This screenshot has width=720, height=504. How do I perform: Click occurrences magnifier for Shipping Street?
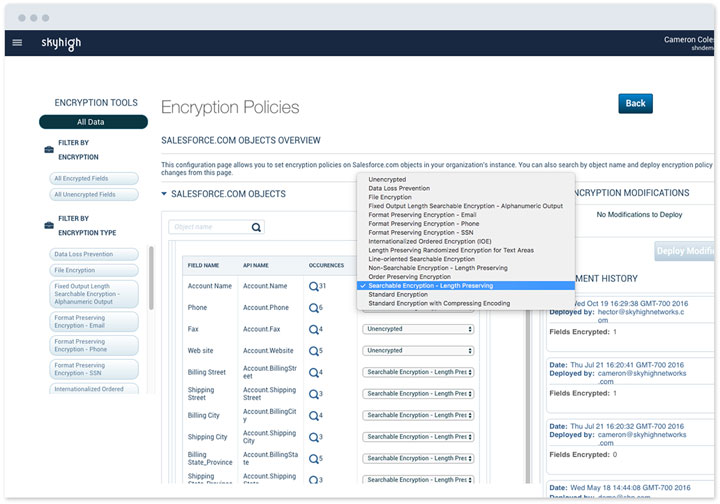[314, 394]
